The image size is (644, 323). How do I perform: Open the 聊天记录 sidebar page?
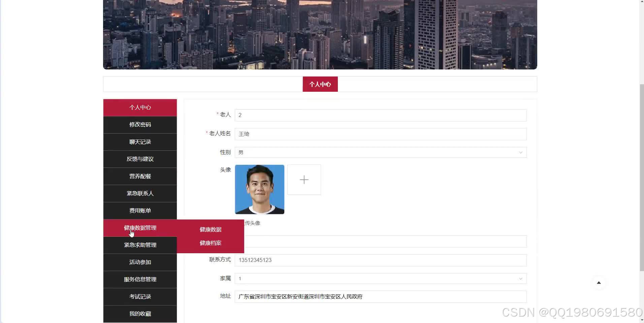(x=140, y=142)
